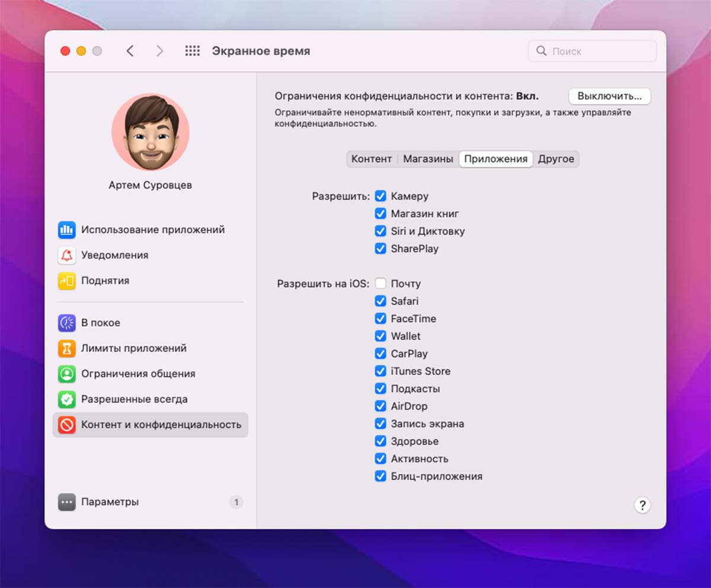Click the Лимиты приложений hourglass icon
711x588 pixels.
point(66,348)
